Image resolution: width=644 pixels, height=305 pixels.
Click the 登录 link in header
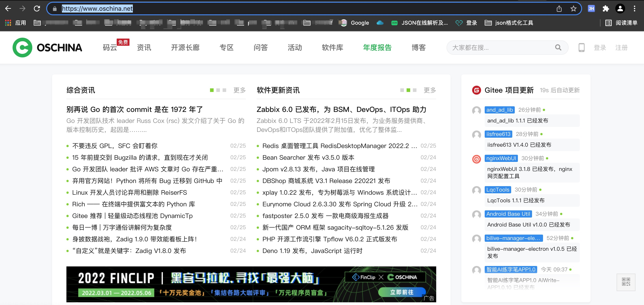tap(600, 48)
